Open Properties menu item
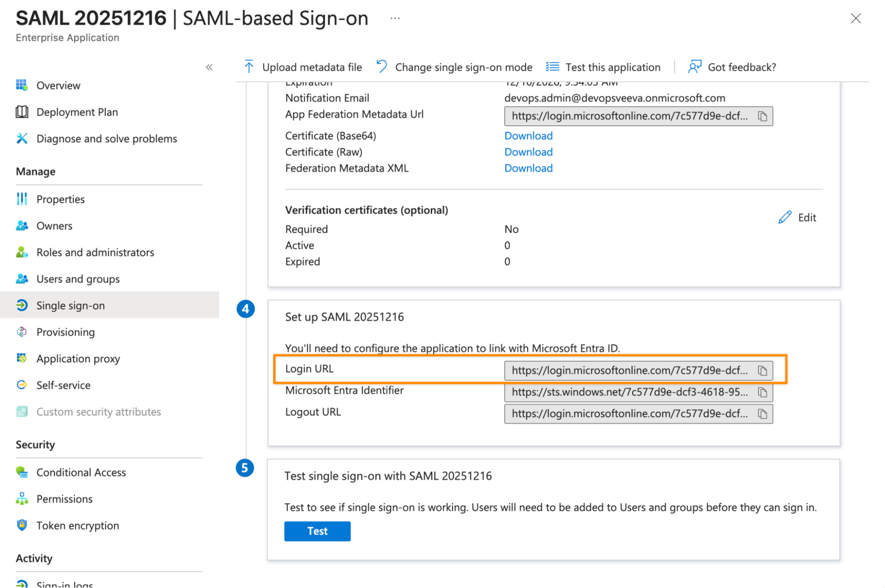This screenshot has height=588, width=885. click(60, 199)
